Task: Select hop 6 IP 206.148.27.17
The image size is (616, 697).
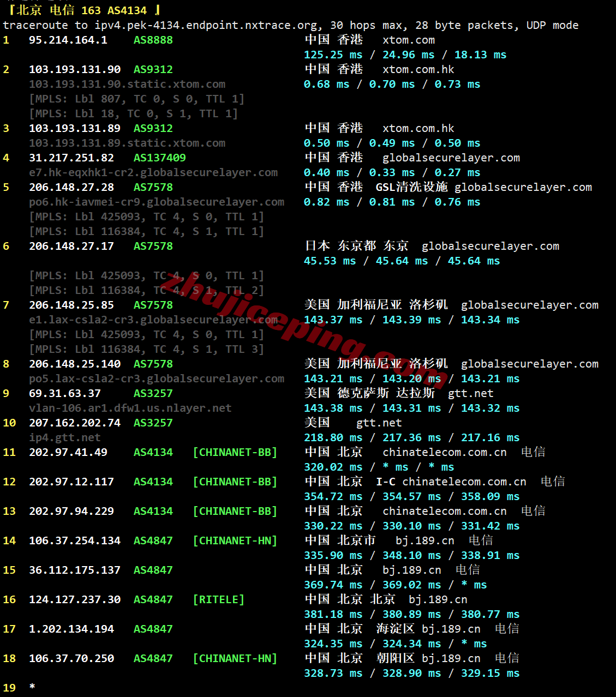Action: pos(71,246)
